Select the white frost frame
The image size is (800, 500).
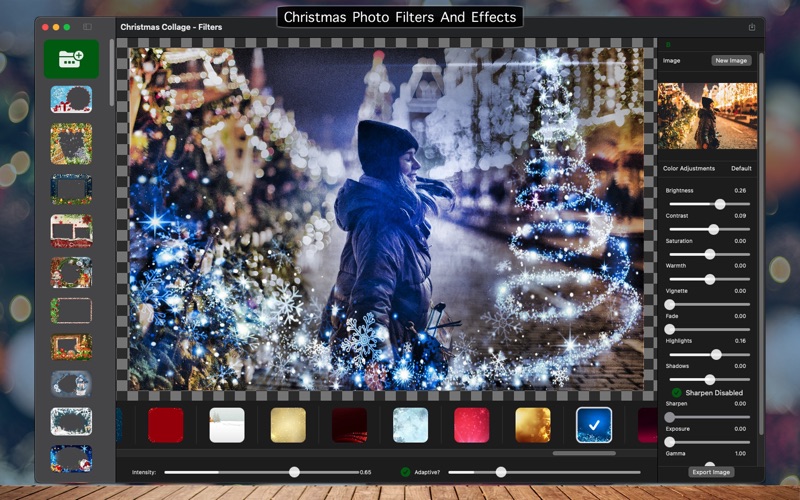tap(71, 421)
